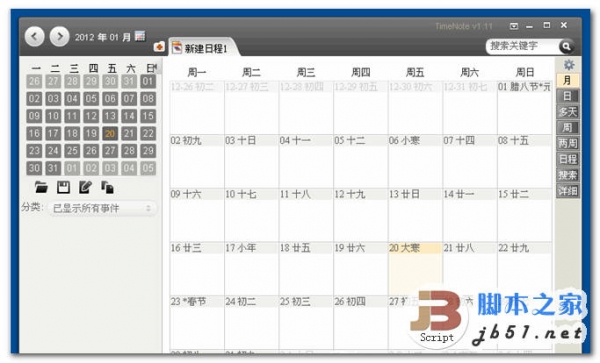Screen dimensions: 600x363
Task: Switch to 多天 multi-day view
Action: tap(568, 112)
